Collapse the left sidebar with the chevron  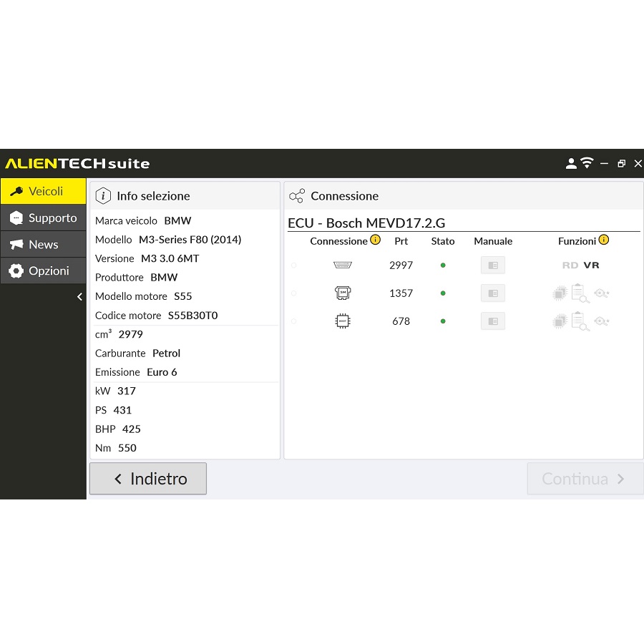click(79, 297)
